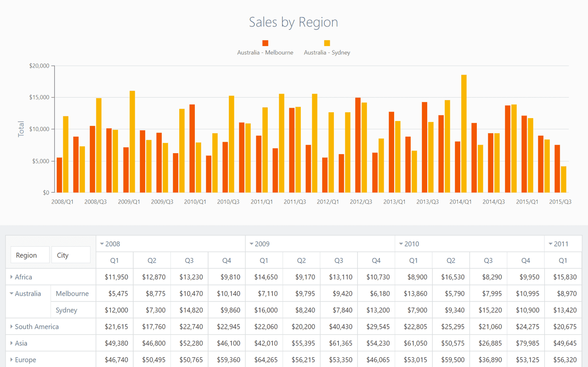Select the Africa cell $11,950

tap(114, 277)
